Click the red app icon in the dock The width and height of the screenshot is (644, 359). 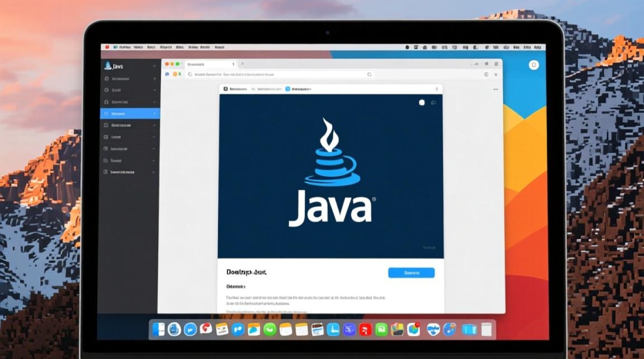click(x=366, y=329)
